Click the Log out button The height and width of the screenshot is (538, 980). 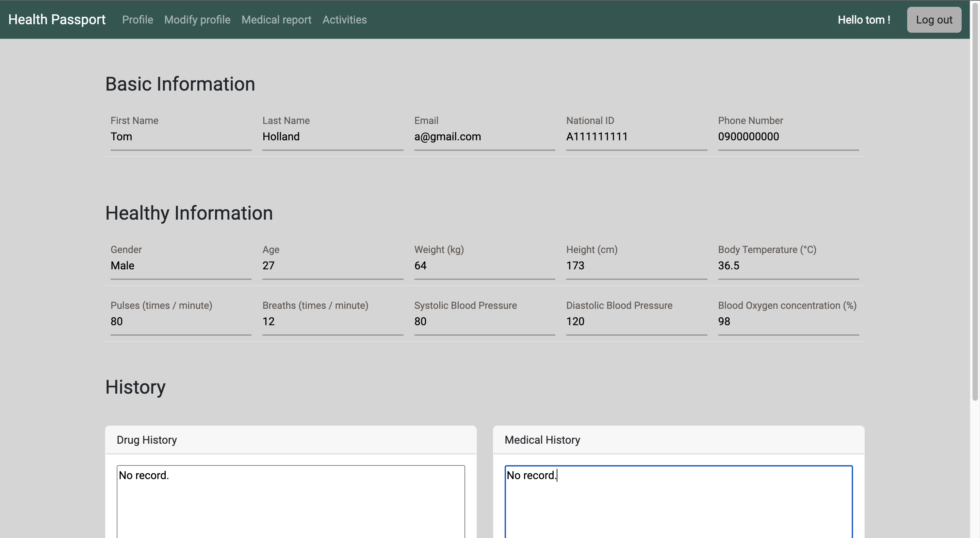[x=934, y=19]
